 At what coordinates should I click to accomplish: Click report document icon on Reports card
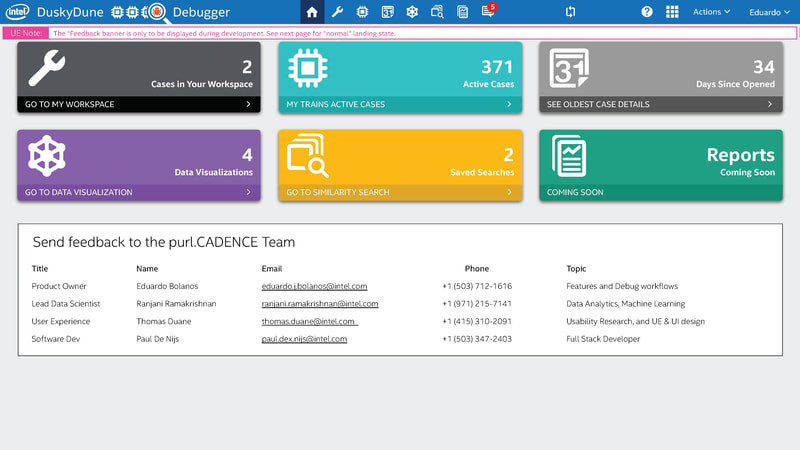[x=569, y=156]
